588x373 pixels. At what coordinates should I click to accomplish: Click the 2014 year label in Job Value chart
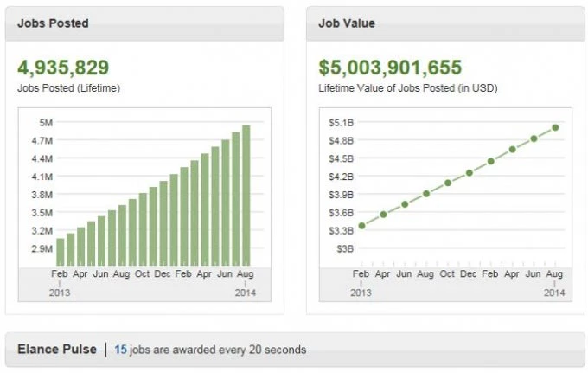coord(554,293)
